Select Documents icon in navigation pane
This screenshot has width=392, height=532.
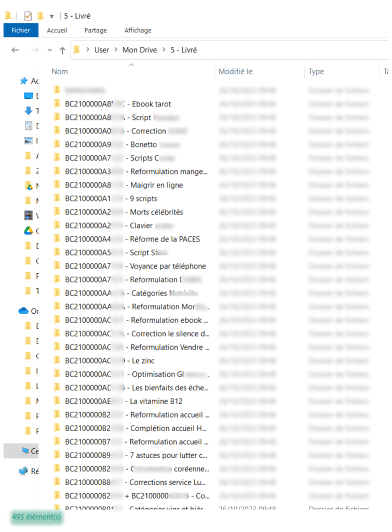point(29,126)
